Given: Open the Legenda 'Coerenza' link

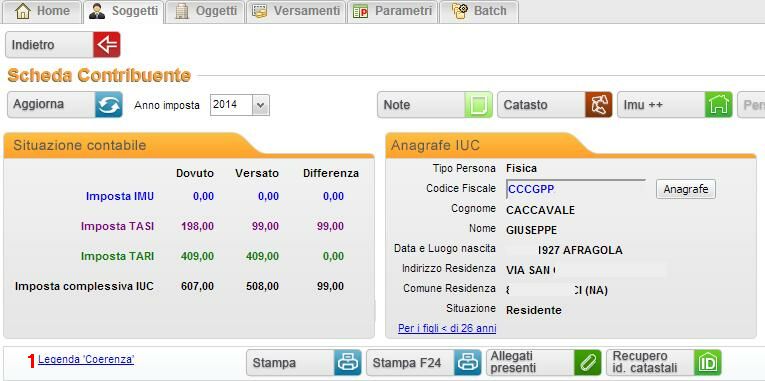Looking at the screenshot, I should [x=86, y=360].
